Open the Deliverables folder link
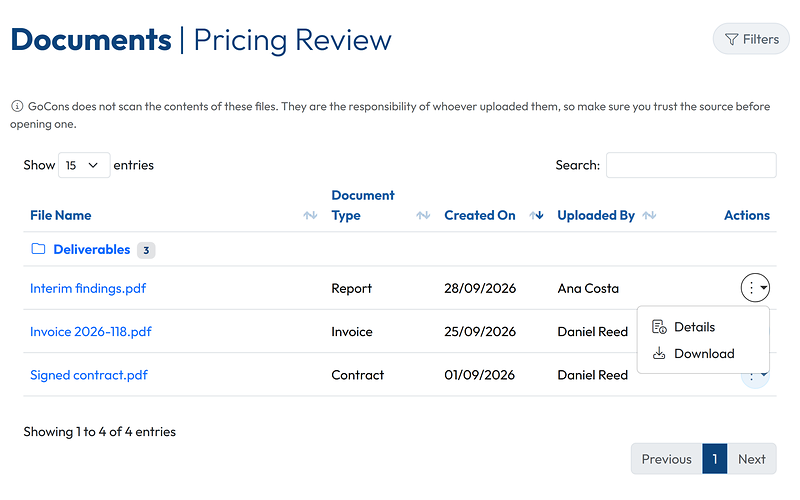Screen dimensions: 800x500 pos(92,249)
